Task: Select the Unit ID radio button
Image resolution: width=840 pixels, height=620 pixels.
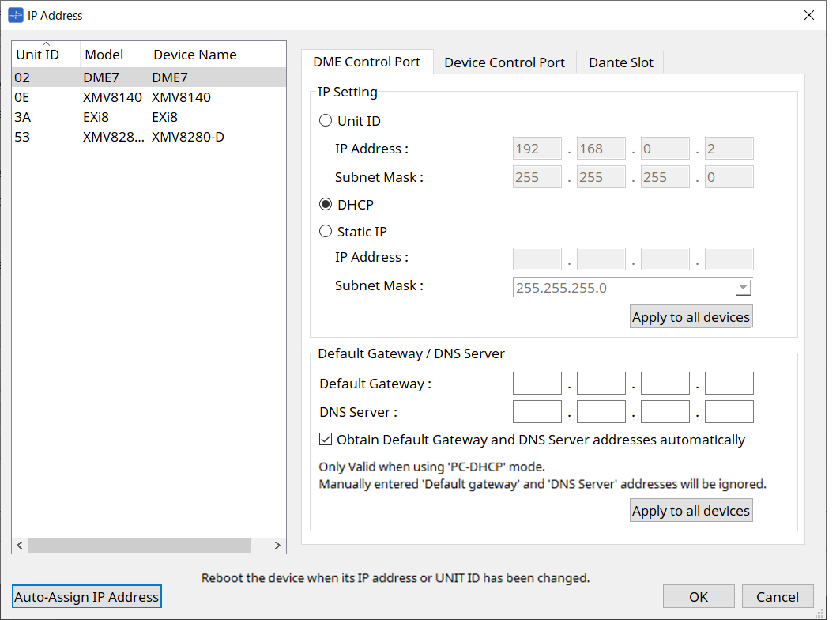Action: click(326, 121)
